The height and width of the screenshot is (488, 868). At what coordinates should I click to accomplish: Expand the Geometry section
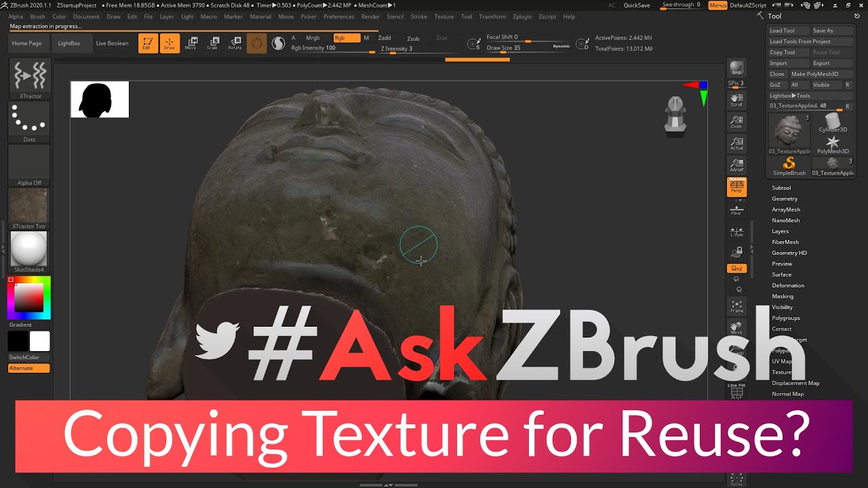(785, 199)
